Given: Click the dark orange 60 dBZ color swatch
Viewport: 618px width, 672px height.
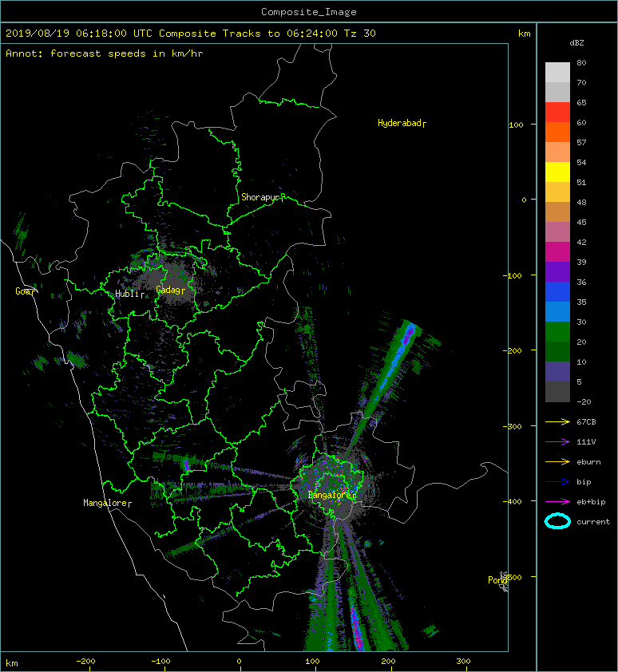Looking at the screenshot, I should (557, 132).
